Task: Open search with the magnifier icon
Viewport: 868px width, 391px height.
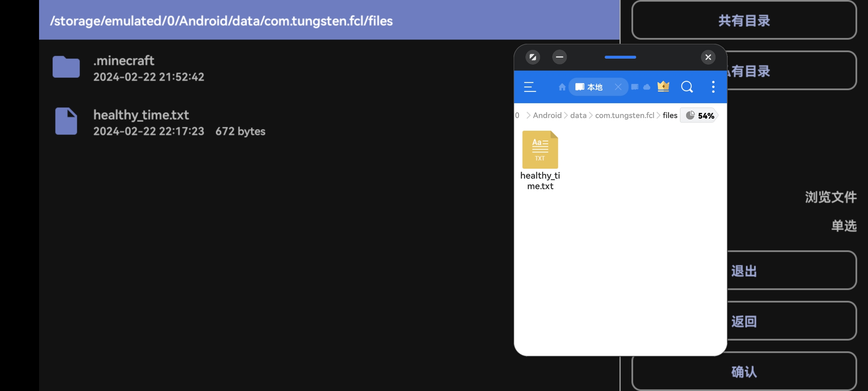Action: click(x=687, y=87)
